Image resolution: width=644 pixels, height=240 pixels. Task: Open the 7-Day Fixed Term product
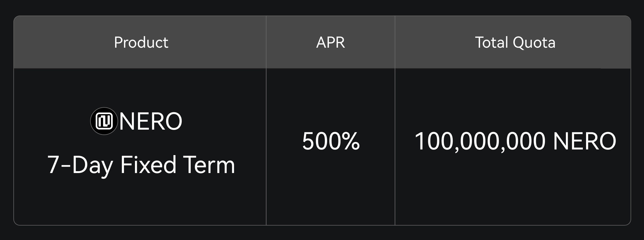[141, 165]
